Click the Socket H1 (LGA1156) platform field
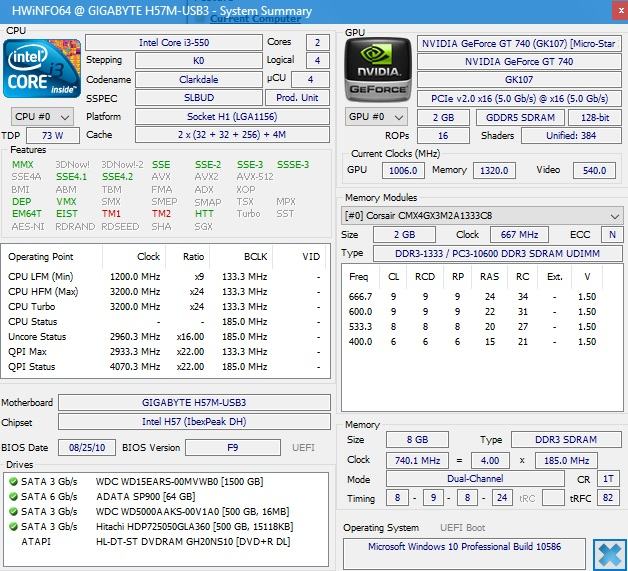The image size is (628, 571). [x=232, y=117]
